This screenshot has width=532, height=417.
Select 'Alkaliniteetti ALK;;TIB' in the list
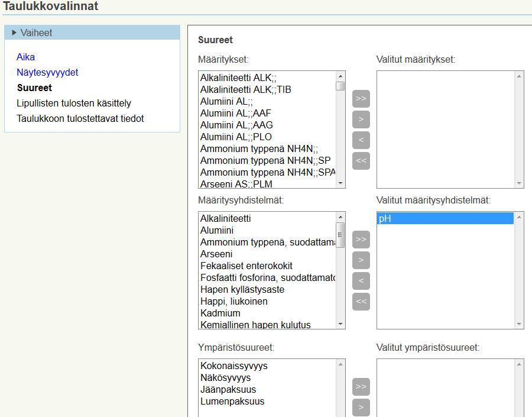[267, 90]
